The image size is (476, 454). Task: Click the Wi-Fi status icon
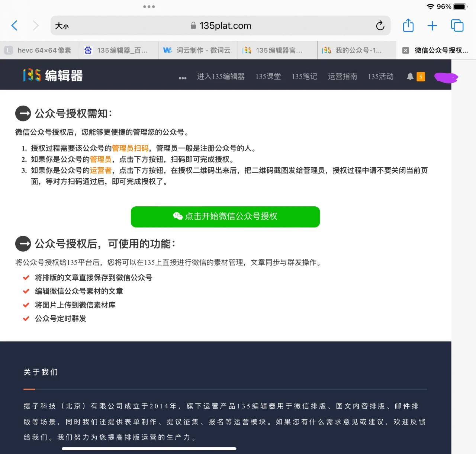pos(430,7)
